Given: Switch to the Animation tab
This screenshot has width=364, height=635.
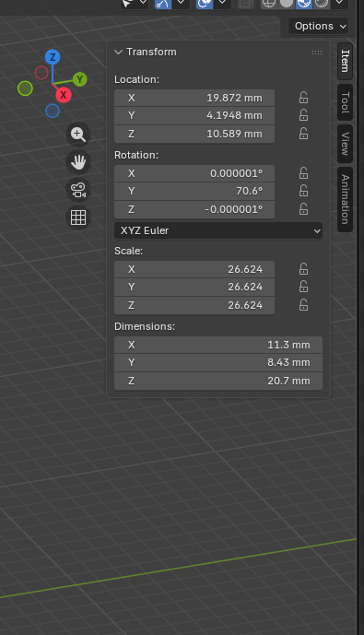Looking at the screenshot, I should tap(345, 199).
